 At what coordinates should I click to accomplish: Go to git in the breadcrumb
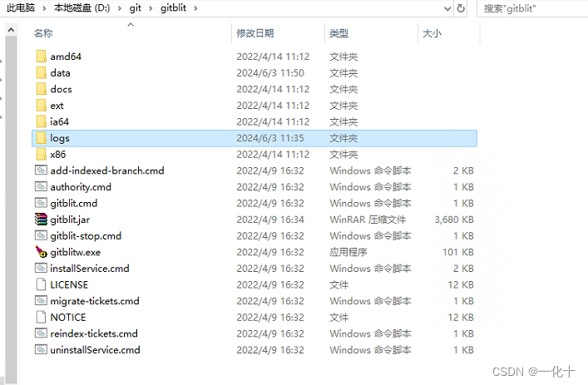135,7
